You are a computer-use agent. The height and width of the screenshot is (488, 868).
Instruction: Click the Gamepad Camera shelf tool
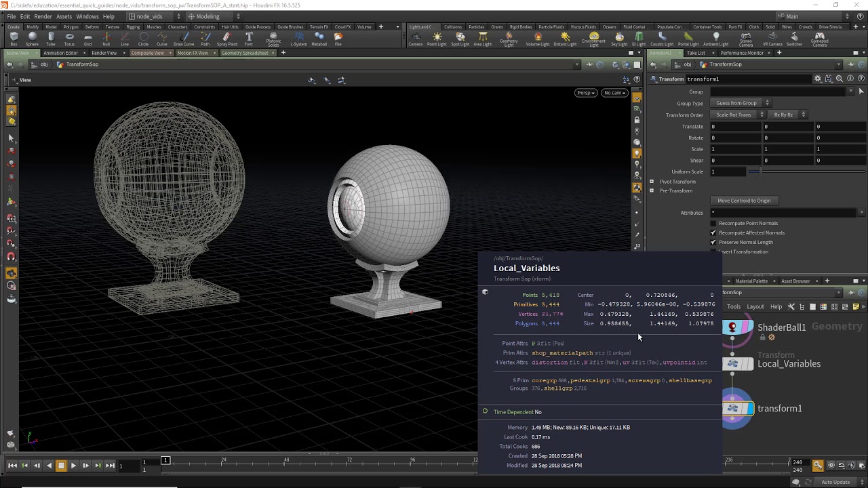click(x=819, y=41)
